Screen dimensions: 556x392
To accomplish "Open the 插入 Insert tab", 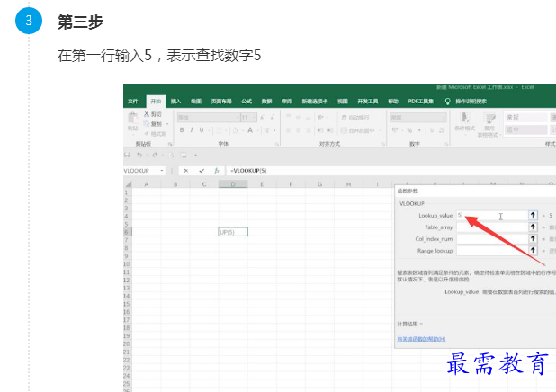I will click(x=175, y=102).
